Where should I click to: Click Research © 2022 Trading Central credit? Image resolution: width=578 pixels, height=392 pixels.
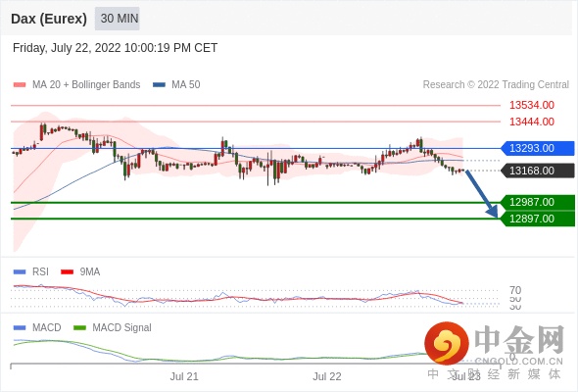click(496, 85)
